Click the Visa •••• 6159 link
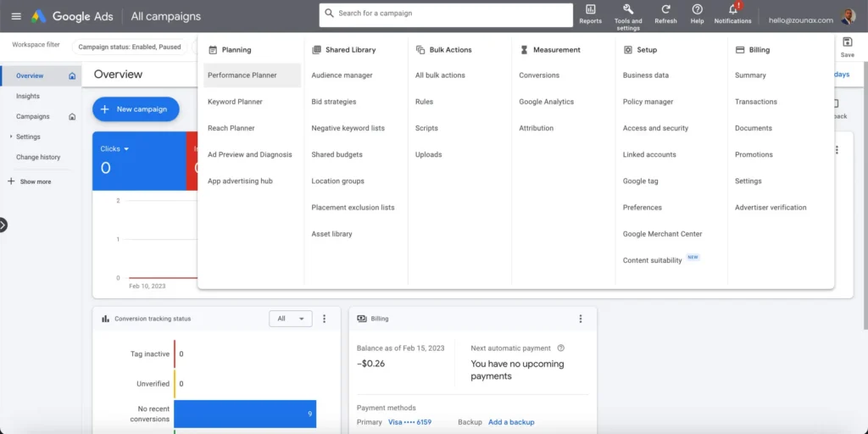 pos(409,422)
